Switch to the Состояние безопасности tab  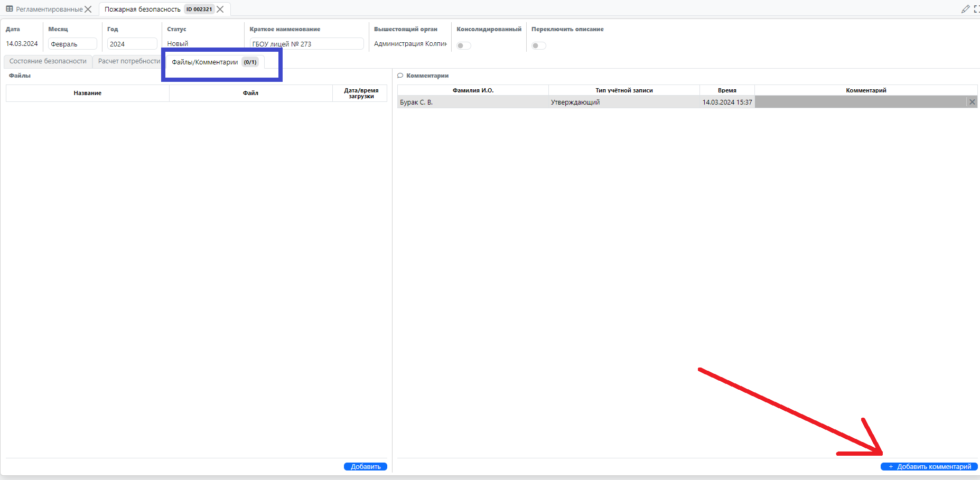[x=48, y=61]
